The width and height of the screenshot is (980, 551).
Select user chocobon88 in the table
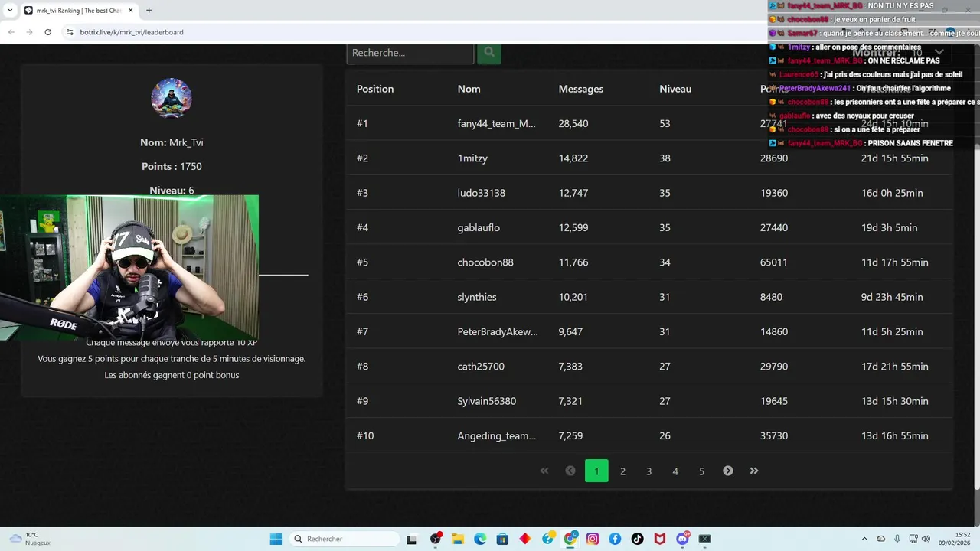click(x=485, y=262)
